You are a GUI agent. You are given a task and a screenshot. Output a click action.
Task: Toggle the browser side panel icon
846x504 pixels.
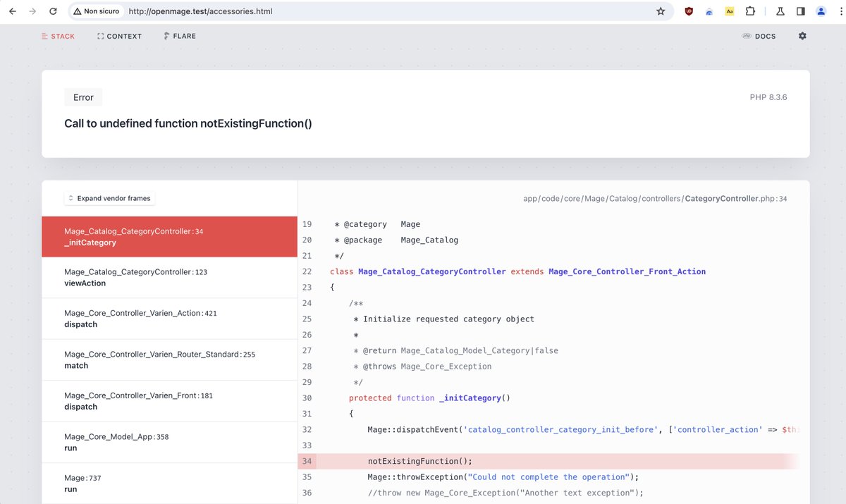pos(801,11)
